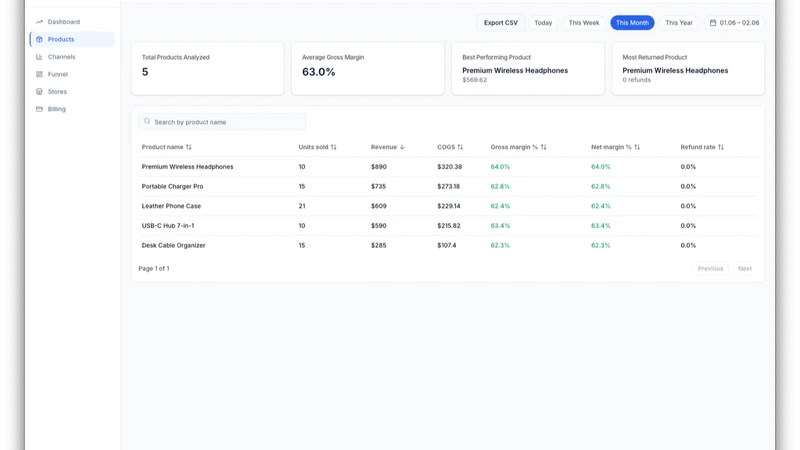Click the $229.14 COGS value
Image resolution: width=800 pixels, height=450 pixels.
pos(448,206)
